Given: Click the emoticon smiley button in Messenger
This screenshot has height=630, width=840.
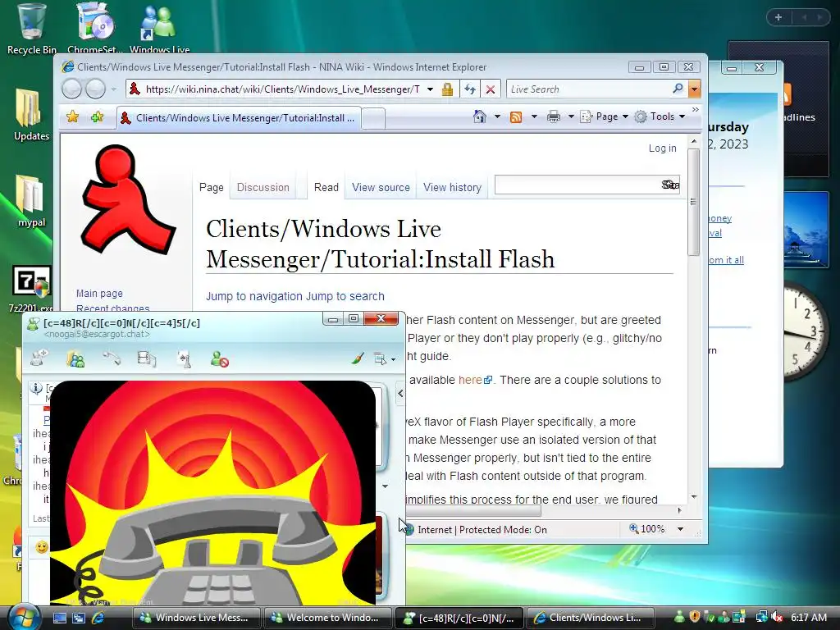Looking at the screenshot, I should [41, 547].
